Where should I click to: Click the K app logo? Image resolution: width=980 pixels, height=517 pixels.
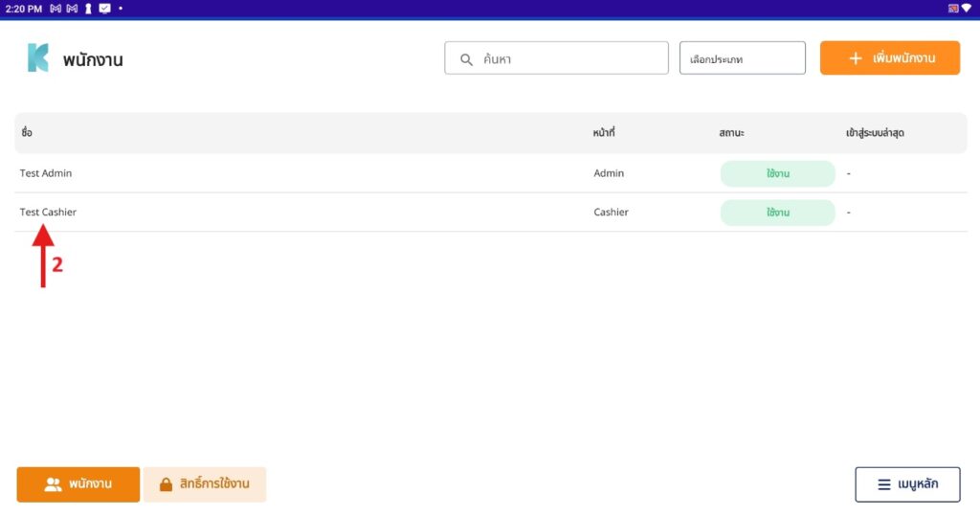[37, 58]
